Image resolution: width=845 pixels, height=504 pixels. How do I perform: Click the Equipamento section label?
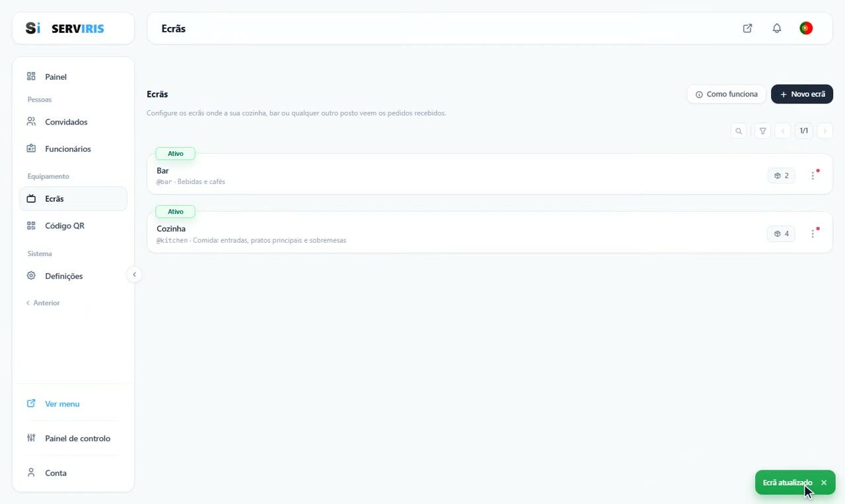click(x=48, y=176)
